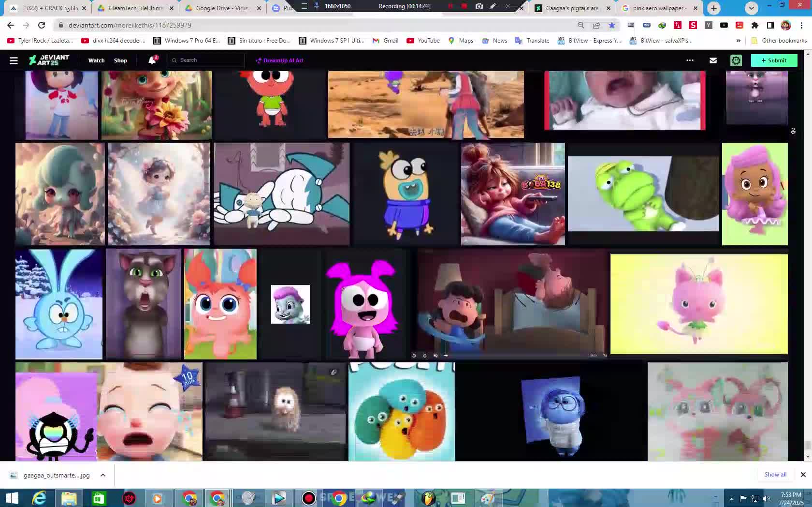This screenshot has height=507, width=812.
Task: Bookmark page with the star icon
Action: tap(612, 25)
